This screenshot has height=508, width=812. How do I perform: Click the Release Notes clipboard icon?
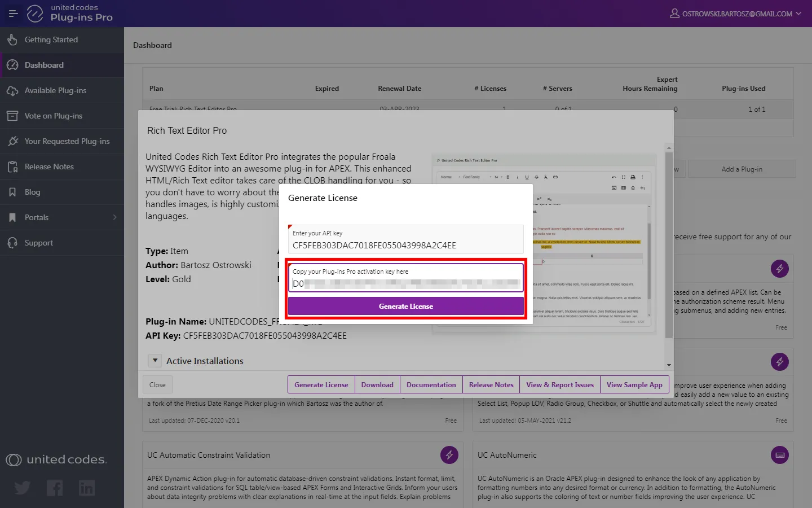(12, 167)
